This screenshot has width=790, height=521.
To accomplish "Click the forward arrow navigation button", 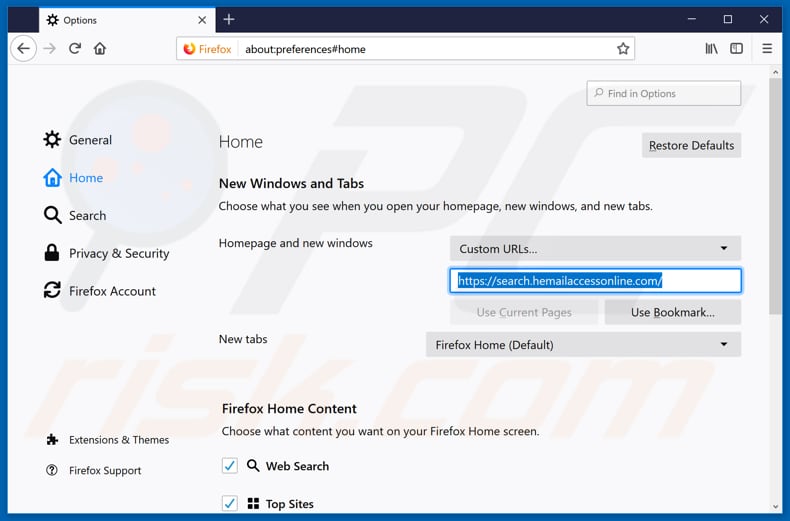I will click(x=49, y=48).
